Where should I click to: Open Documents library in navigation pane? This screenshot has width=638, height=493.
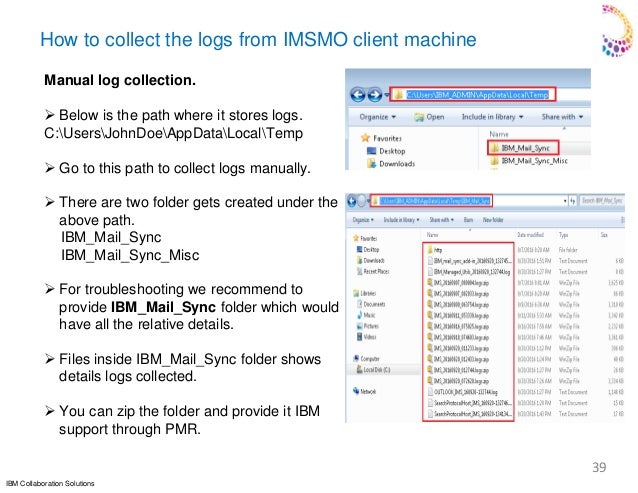371,304
